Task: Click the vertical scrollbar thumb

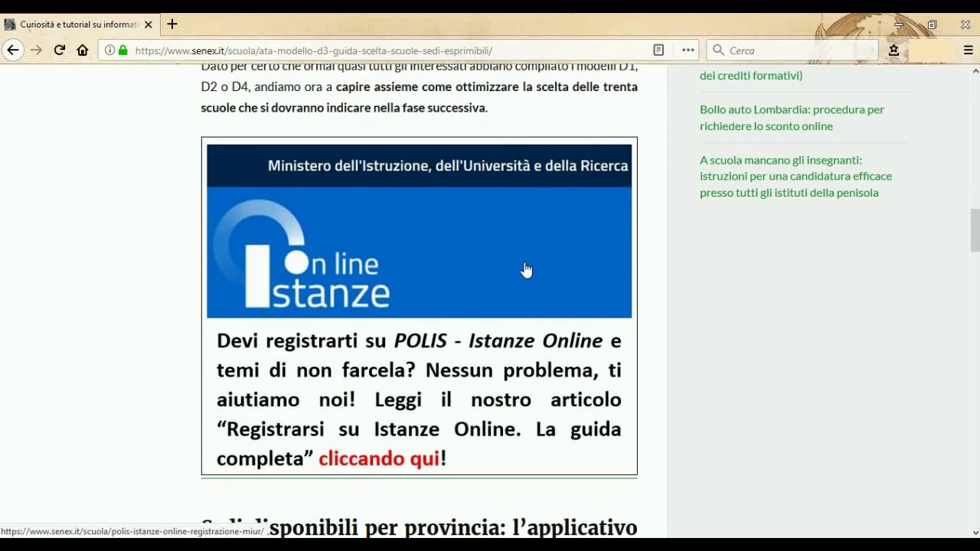Action: pos(975,230)
